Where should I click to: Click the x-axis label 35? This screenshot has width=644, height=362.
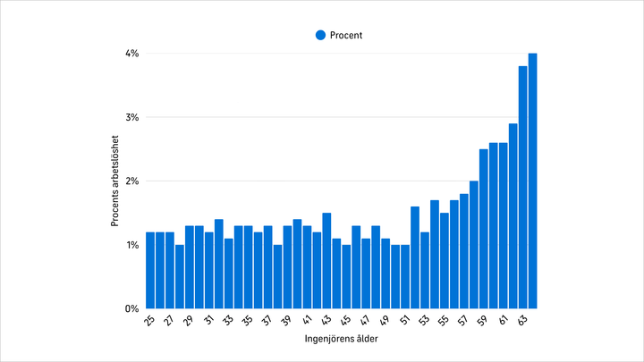click(x=247, y=320)
